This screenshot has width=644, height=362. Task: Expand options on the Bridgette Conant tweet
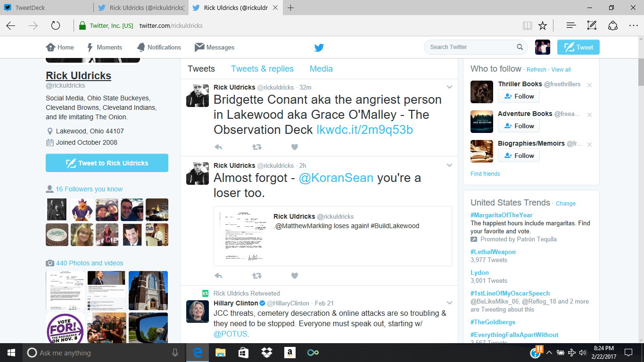[x=449, y=87]
